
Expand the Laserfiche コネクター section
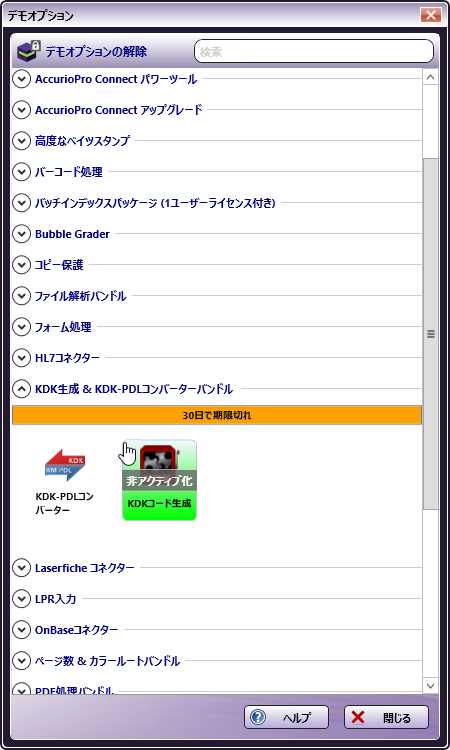tap(22, 568)
